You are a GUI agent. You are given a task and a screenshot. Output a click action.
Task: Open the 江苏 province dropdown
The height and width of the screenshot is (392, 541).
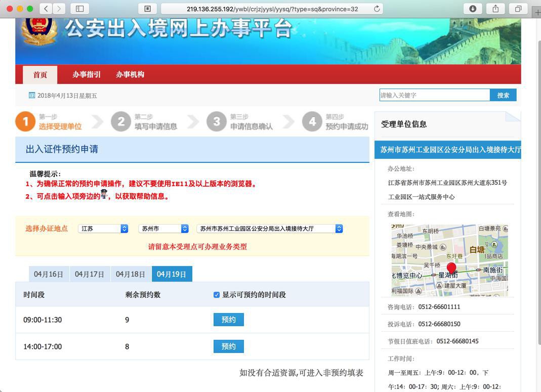coord(103,229)
